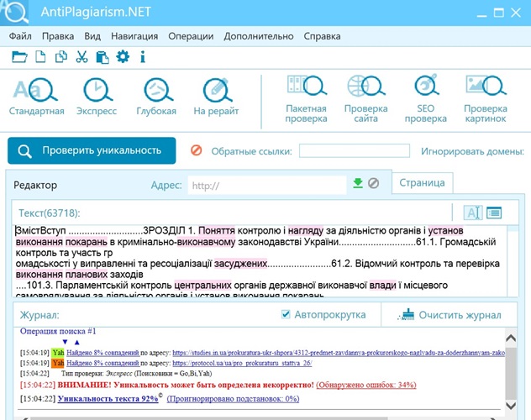The height and width of the screenshot is (420, 531).
Task: Jump to next match with down triangle
Action: pos(65,342)
